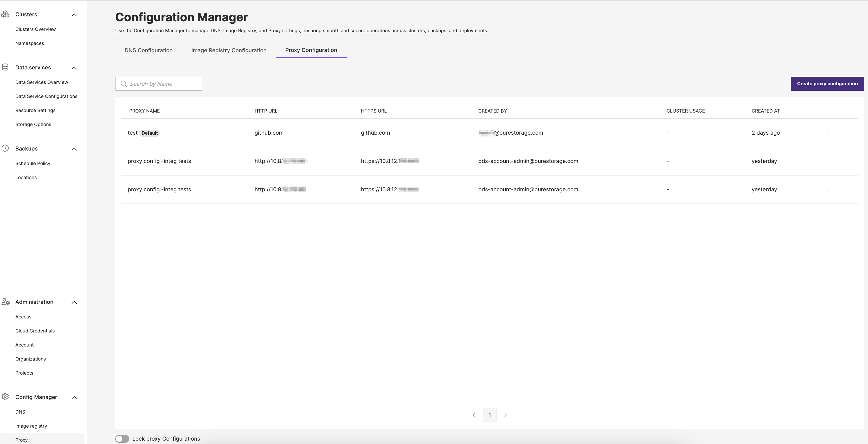Open three-dot menu for last proxy row

(x=827, y=189)
